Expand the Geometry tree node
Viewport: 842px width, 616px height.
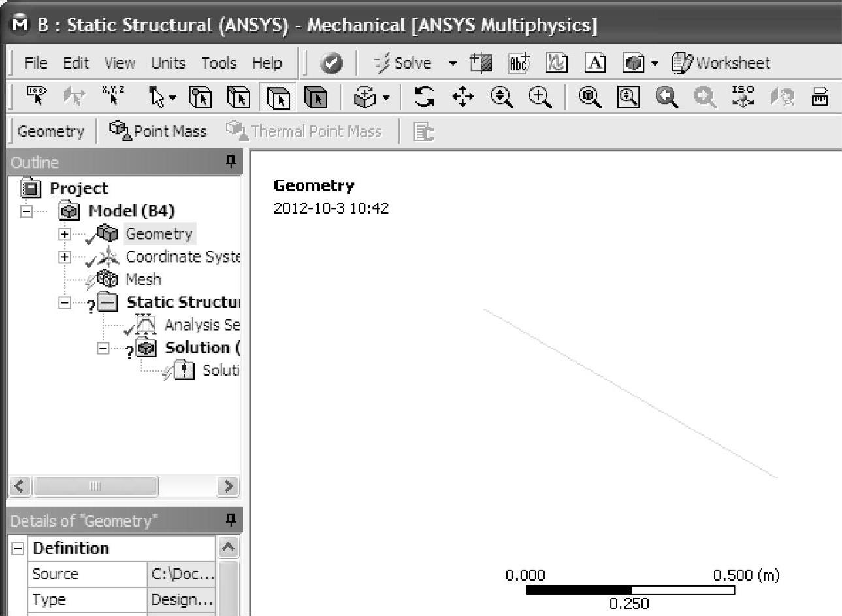coord(64,234)
